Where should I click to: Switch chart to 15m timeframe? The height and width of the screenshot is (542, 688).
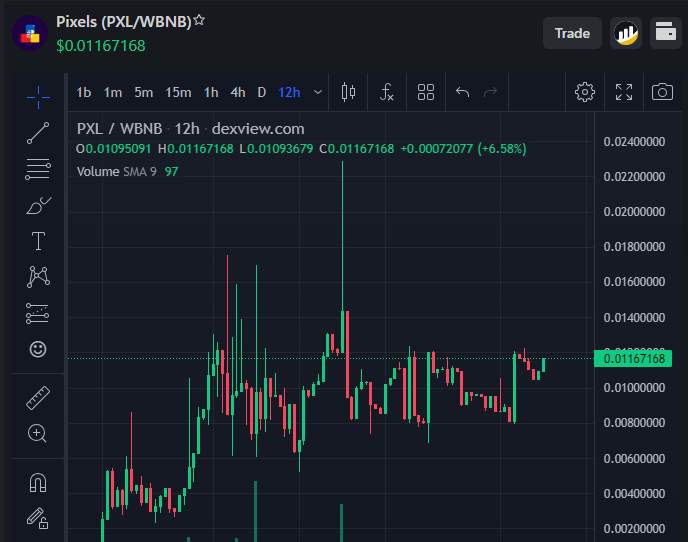click(x=178, y=93)
